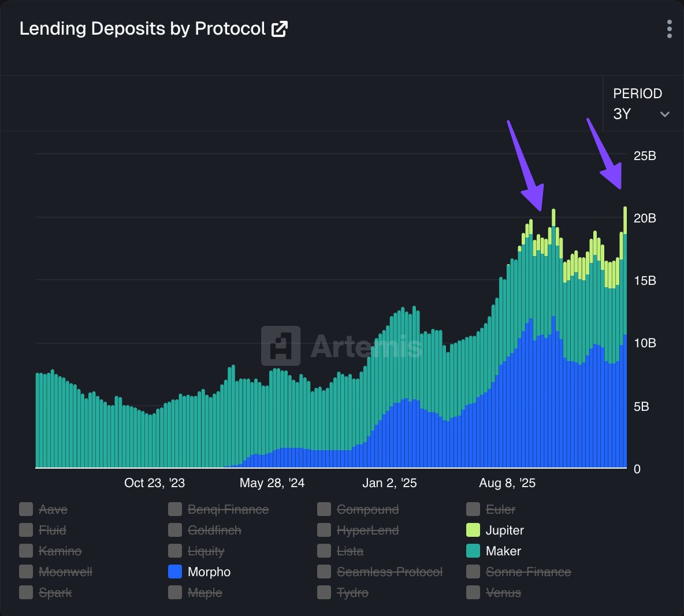The width and height of the screenshot is (684, 616).
Task: Enable the Maple legend checkbox
Action: [175, 592]
